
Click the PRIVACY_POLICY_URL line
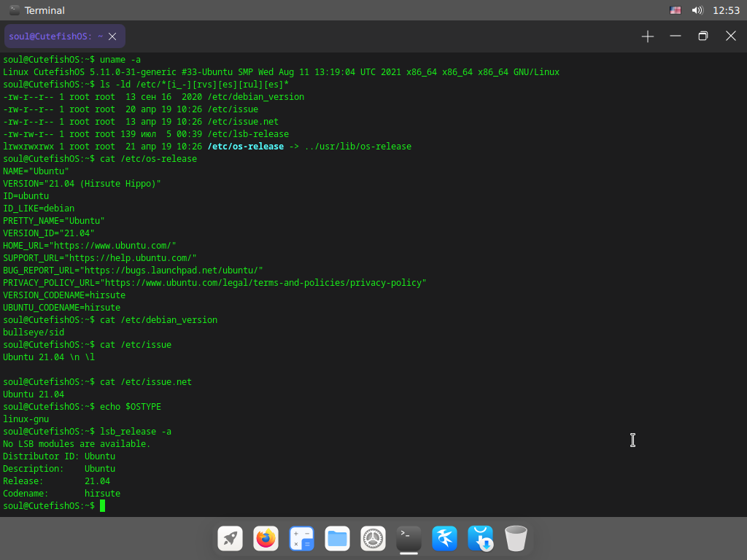[215, 282]
